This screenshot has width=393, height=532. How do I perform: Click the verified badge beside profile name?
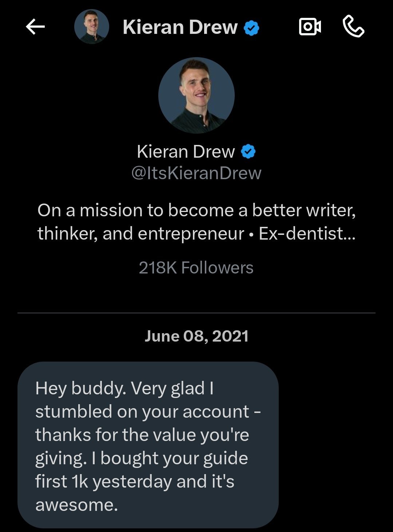[x=248, y=152]
